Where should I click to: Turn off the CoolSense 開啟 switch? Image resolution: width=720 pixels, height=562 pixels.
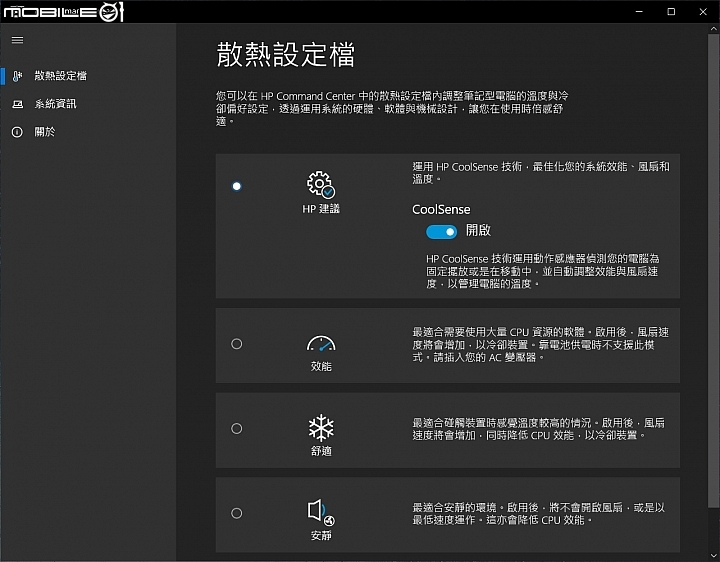click(441, 232)
